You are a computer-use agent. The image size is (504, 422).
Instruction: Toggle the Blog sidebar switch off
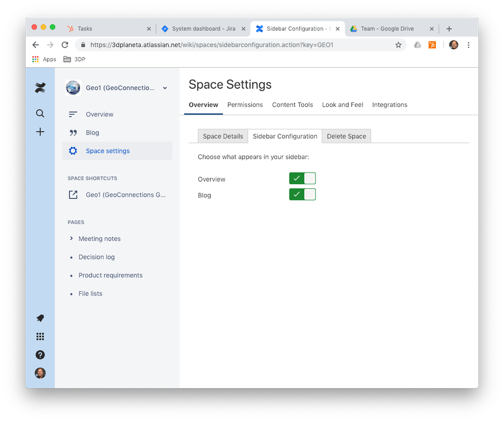coord(302,194)
